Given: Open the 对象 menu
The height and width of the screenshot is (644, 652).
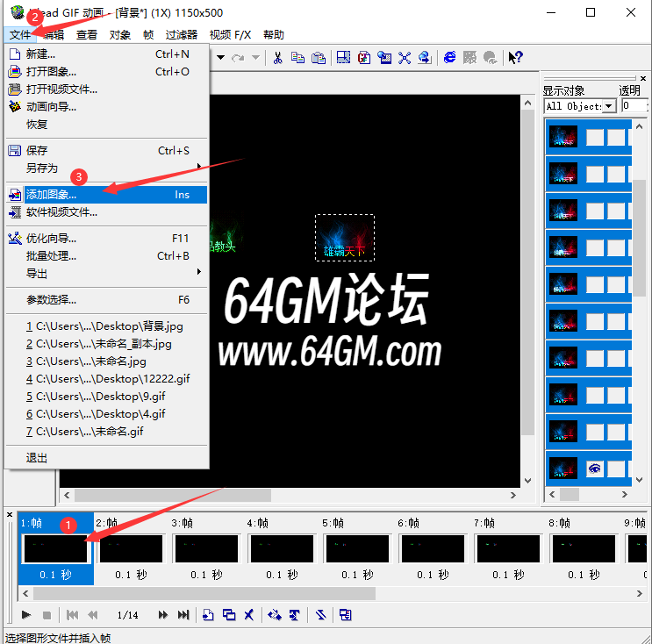Looking at the screenshot, I should coord(119,34).
